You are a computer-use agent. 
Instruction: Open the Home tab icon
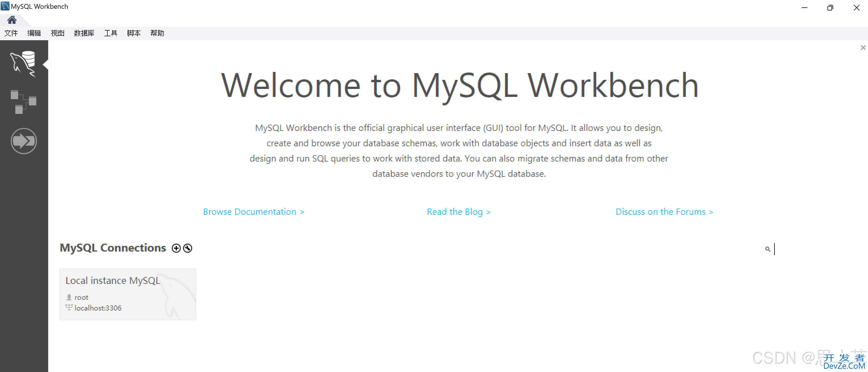click(12, 20)
